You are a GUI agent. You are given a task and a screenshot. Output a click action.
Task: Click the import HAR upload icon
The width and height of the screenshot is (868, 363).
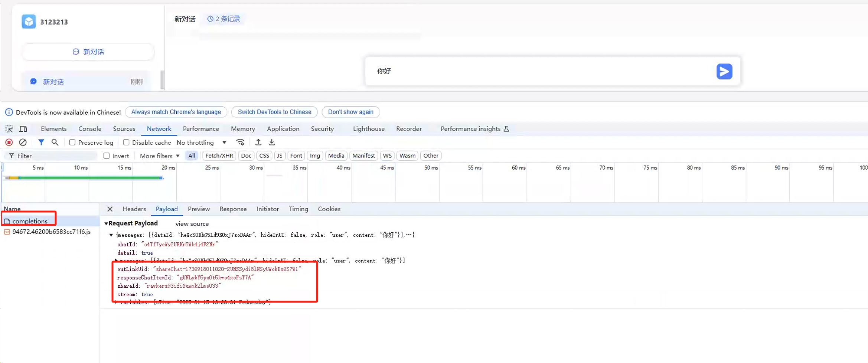click(x=258, y=143)
